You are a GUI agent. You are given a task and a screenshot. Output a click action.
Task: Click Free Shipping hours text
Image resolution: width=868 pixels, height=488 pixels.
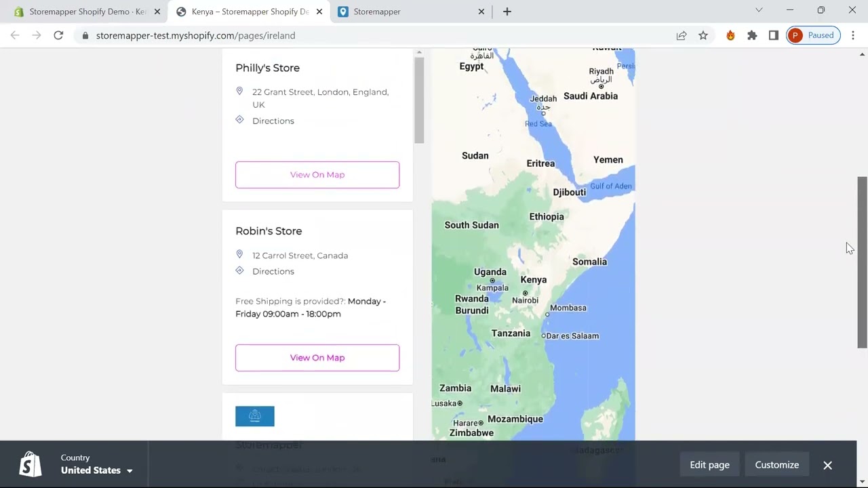tap(311, 308)
